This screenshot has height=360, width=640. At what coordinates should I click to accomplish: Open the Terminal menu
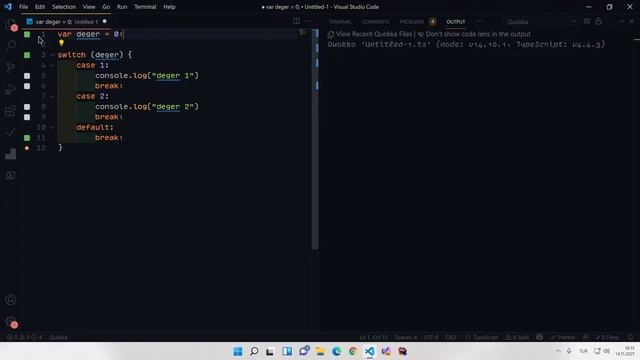[x=145, y=7]
